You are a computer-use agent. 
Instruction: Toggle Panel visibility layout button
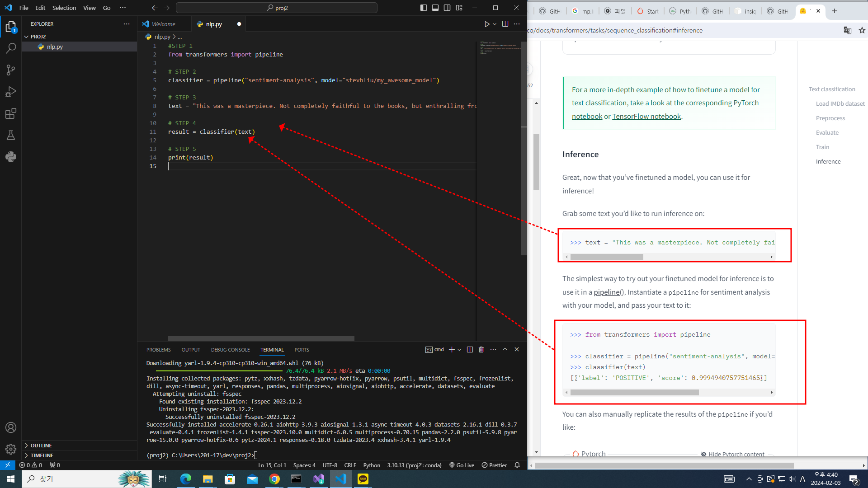click(x=435, y=8)
